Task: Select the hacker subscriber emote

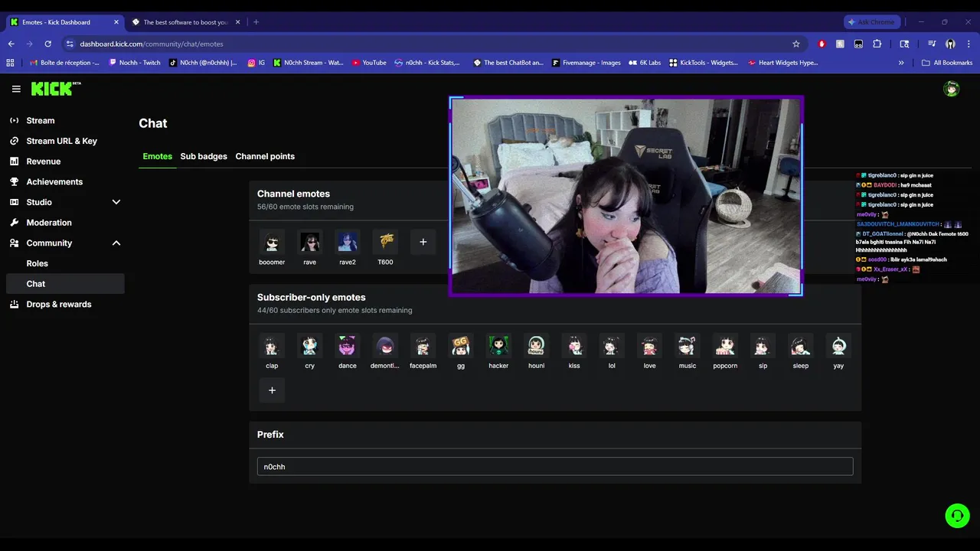Action: [x=498, y=346]
